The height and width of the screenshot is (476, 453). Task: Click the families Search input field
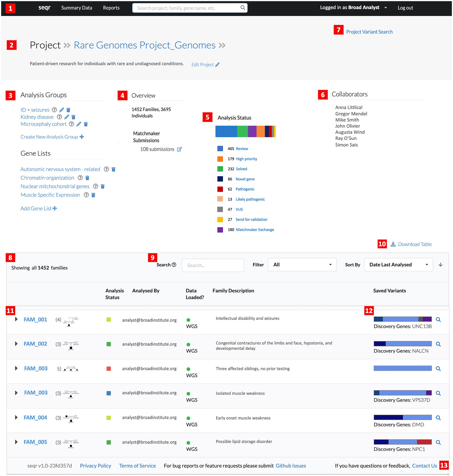[x=213, y=265]
